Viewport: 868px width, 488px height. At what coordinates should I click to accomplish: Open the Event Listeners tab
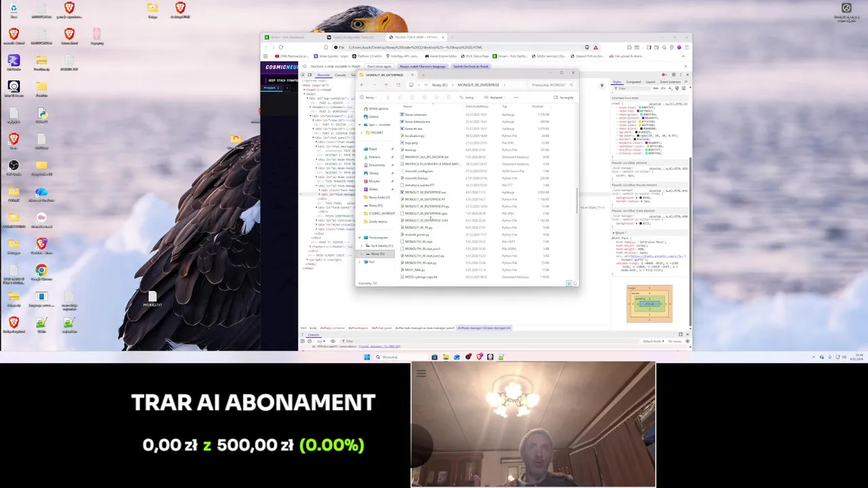click(x=671, y=82)
